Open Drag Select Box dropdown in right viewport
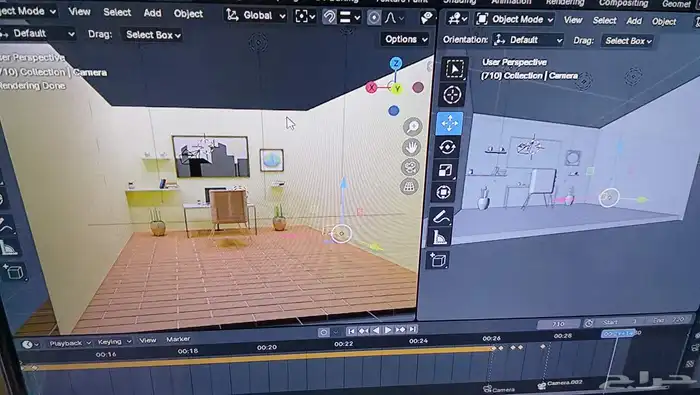This screenshot has width=700, height=395. 627,41
